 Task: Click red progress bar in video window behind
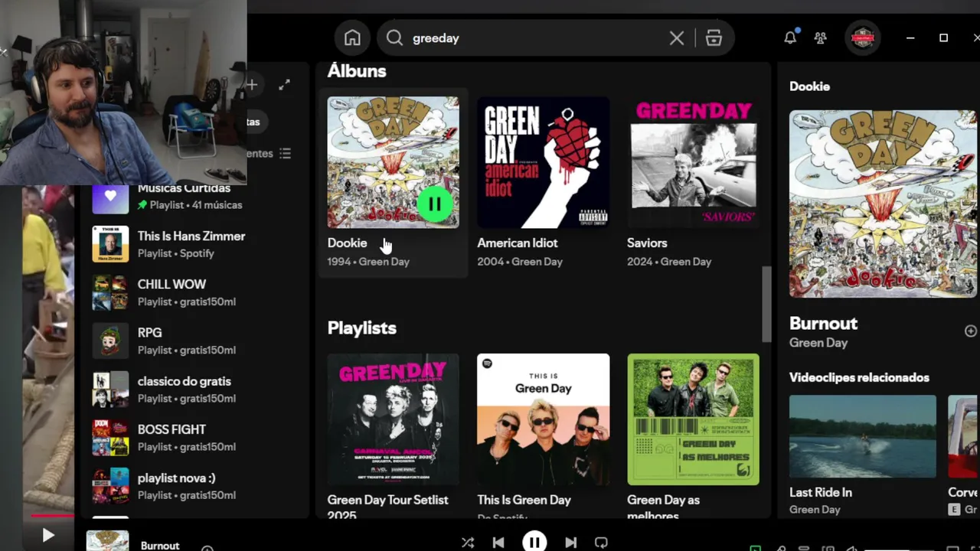[52, 516]
